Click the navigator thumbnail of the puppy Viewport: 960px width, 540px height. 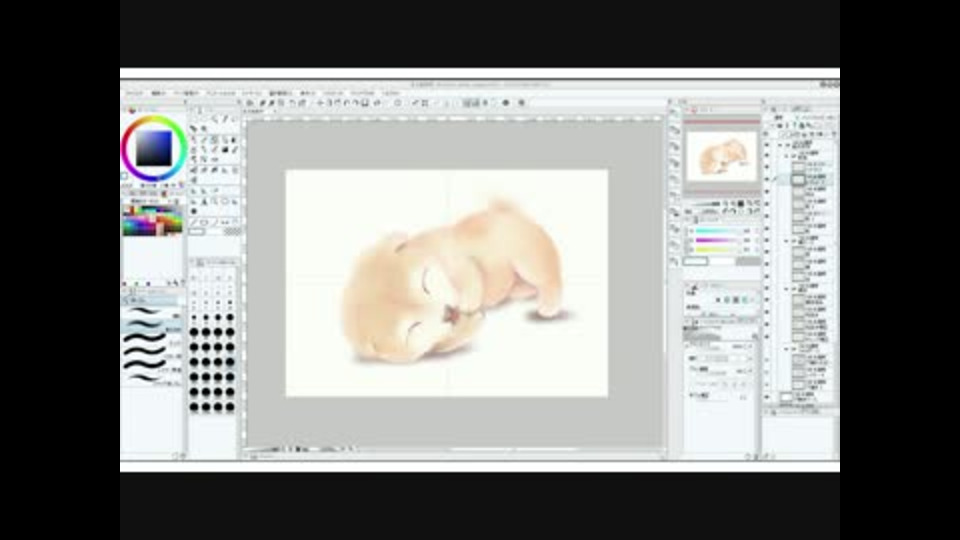pyautogui.click(x=721, y=156)
